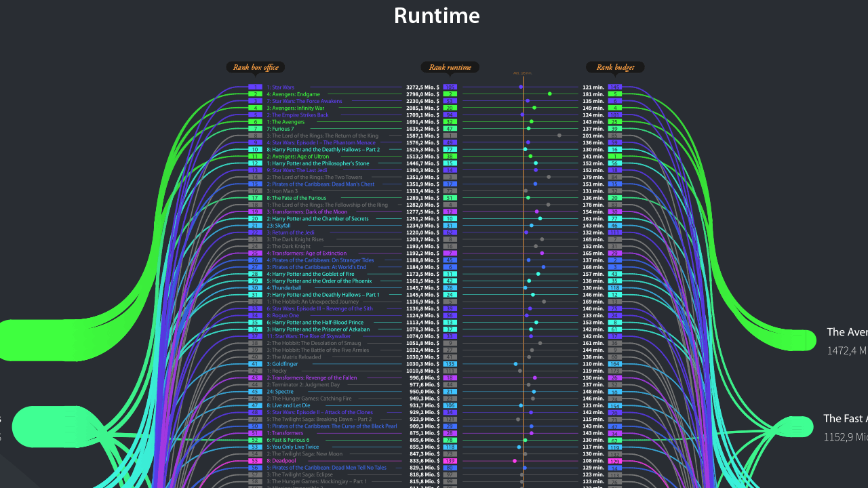
Task: Click the 110 min. runtime value
Action: click(x=593, y=364)
